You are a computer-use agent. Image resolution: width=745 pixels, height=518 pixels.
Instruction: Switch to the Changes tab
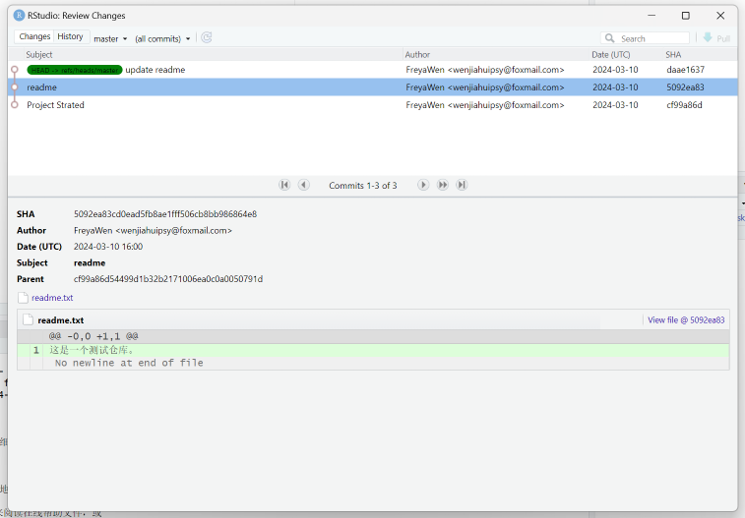(x=34, y=37)
